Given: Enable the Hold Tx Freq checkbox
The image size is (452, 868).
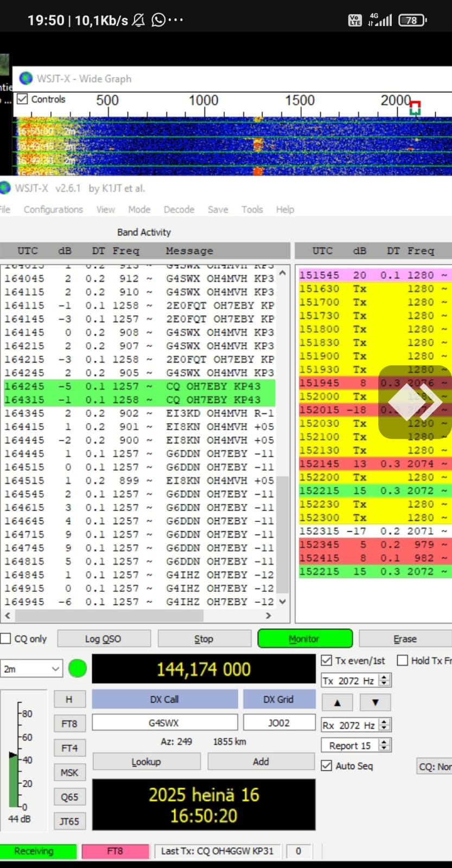Looking at the screenshot, I should coord(403,660).
